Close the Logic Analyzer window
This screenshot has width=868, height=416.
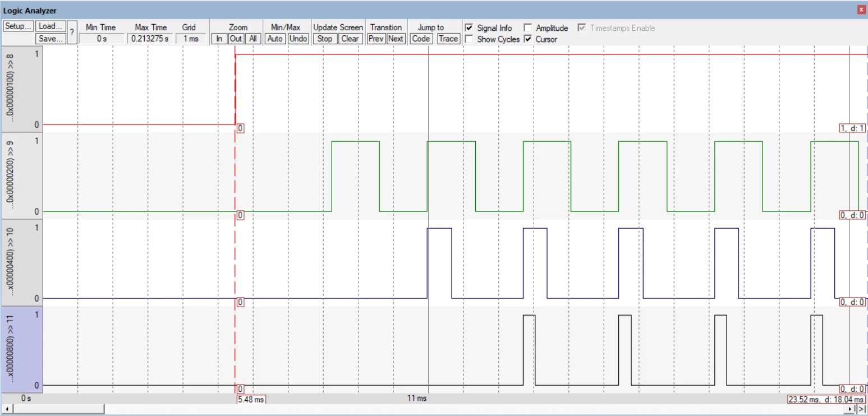tap(861, 10)
